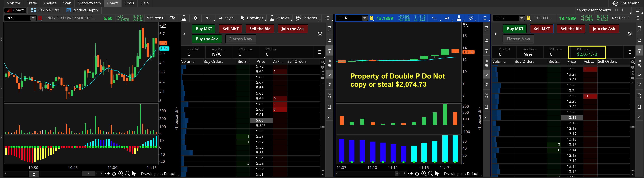Open Active Trader settings gear for PPSI
The image size is (644, 178).
click(320, 34)
